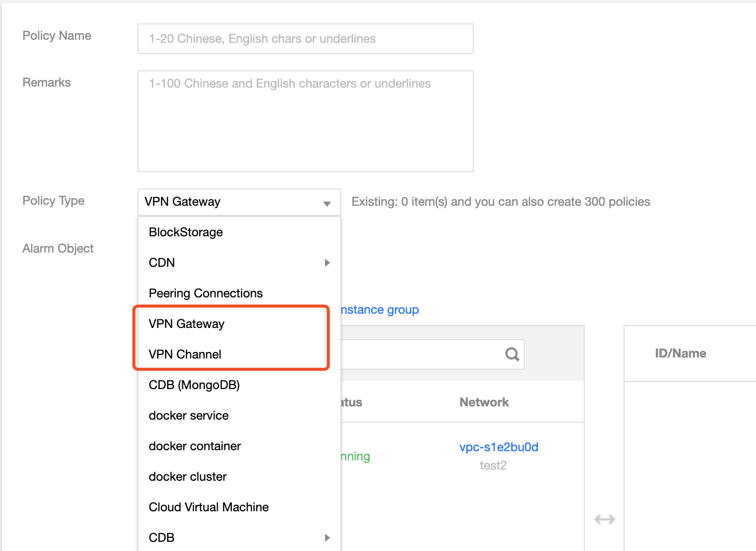This screenshot has width=756, height=551.
Task: Pick VPN Channel from dropdown
Action: point(185,354)
